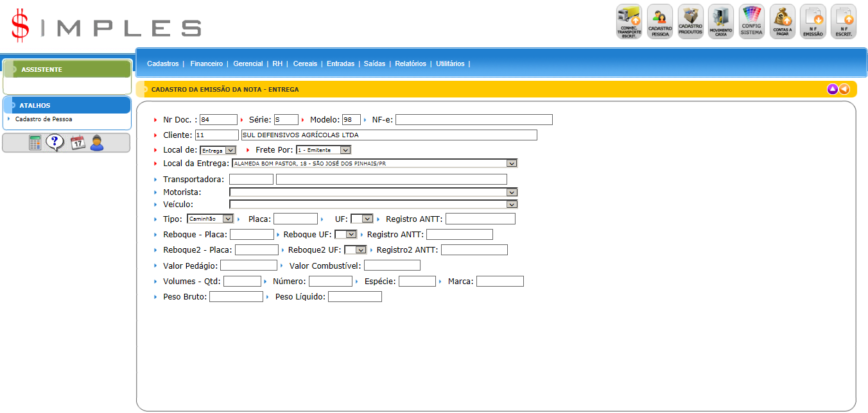Click the Contas a Pagar money bag icon
The image size is (868, 413).
tap(782, 21)
